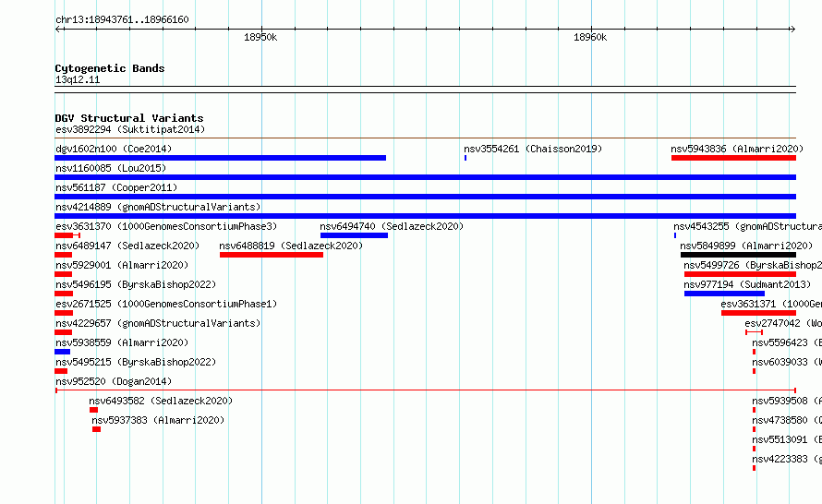Screen dimensions: 822x504
Task: Click the nsv5939508 variant label
Action: (787, 401)
